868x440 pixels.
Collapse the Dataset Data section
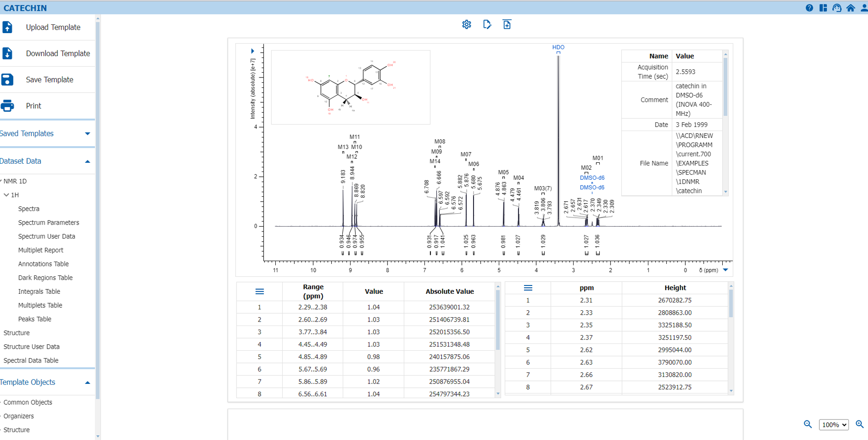tap(87, 161)
